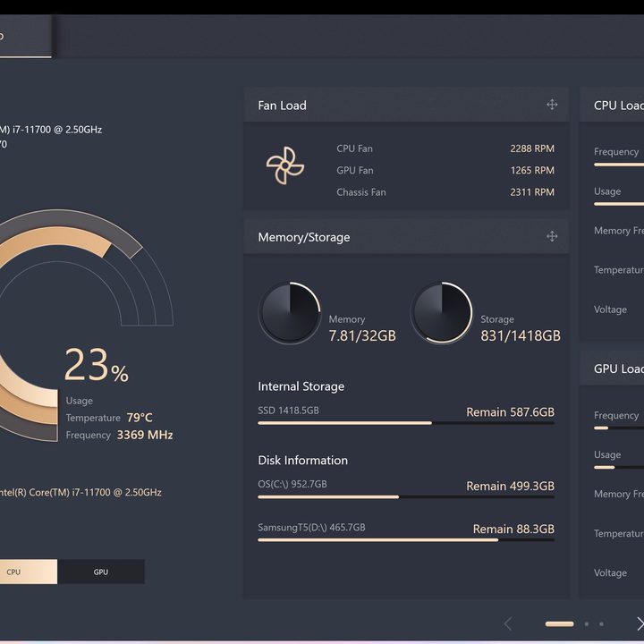Click the SSD 1418.5GB usage bar
The image size is (644, 644).
pos(406,422)
